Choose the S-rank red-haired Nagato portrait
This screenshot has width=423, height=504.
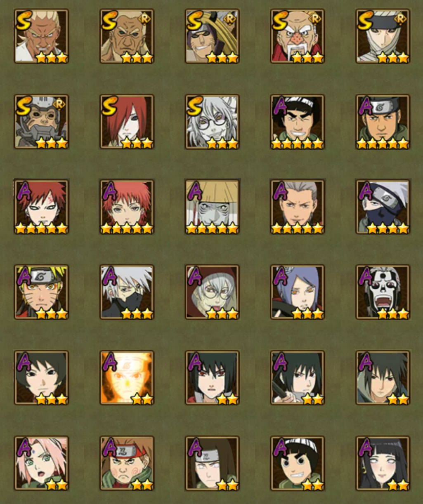[127, 122]
